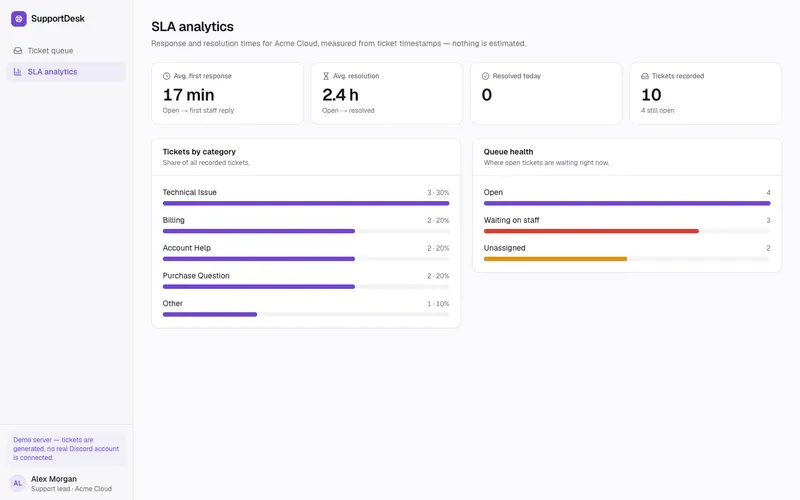
Task: Click the hourglass icon beside Avg. resolution
Action: tap(326, 76)
